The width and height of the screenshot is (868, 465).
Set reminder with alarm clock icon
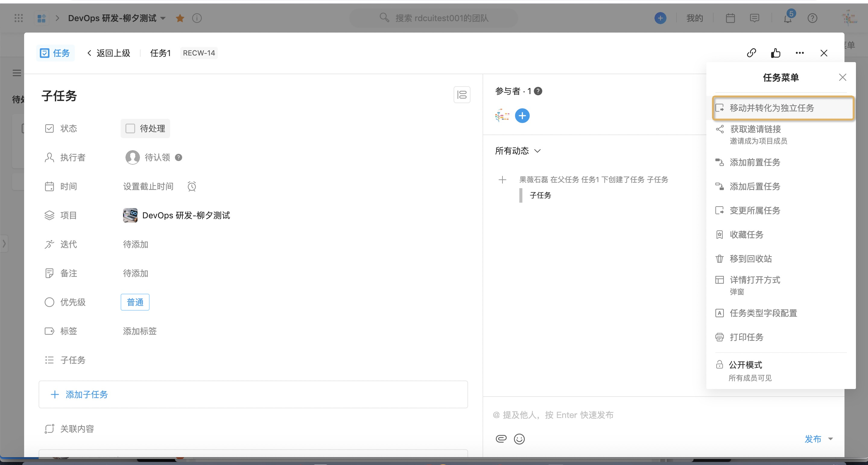[x=192, y=186]
